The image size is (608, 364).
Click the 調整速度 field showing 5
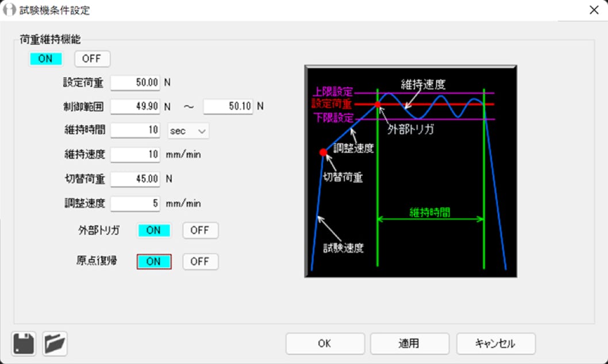135,203
